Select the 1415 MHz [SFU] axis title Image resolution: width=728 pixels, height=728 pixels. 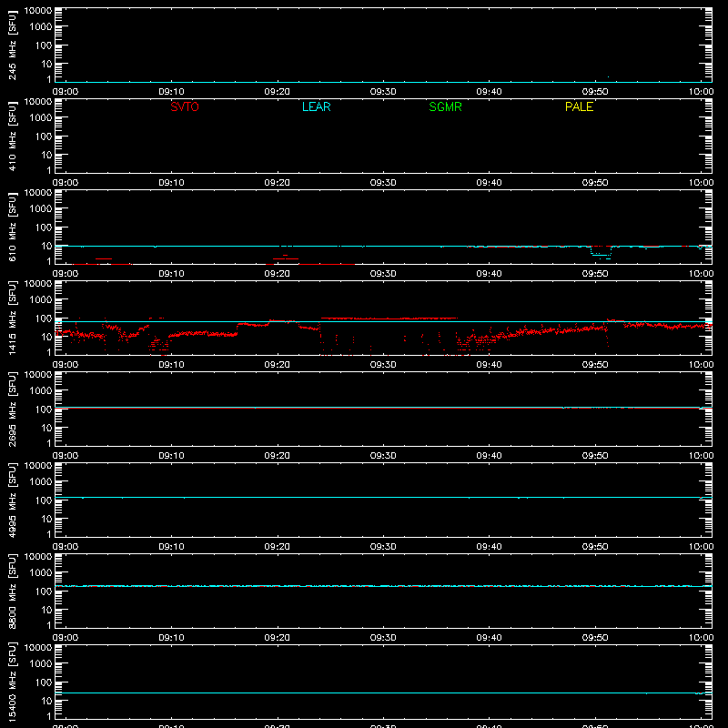tap(12, 318)
